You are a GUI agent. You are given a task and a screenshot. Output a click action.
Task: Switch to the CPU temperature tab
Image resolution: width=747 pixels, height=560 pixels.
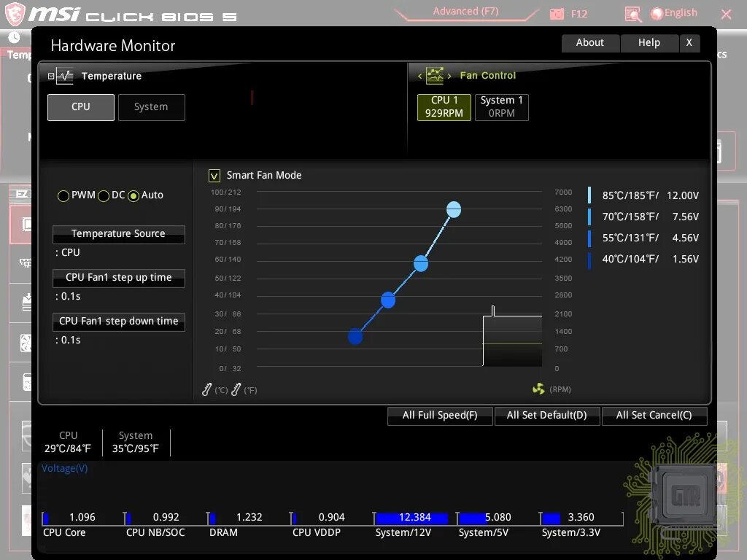tap(81, 107)
